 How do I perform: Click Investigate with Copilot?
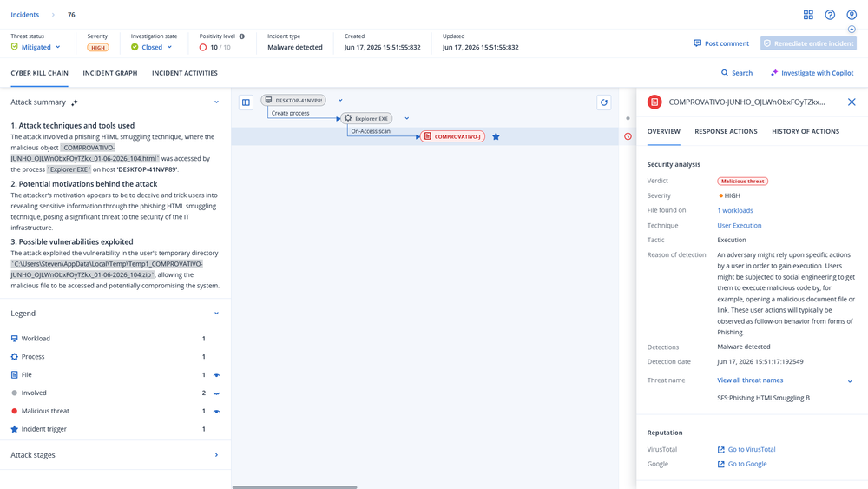(x=812, y=73)
